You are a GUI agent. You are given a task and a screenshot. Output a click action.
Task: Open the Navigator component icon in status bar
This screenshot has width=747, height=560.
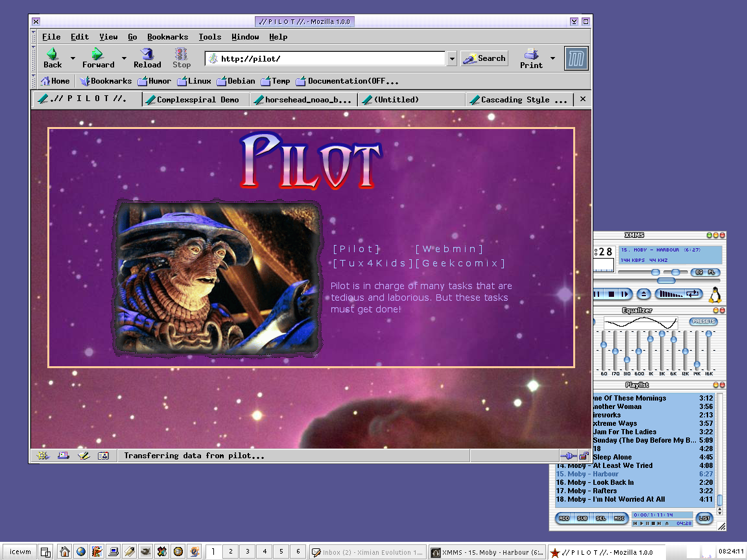point(43,456)
